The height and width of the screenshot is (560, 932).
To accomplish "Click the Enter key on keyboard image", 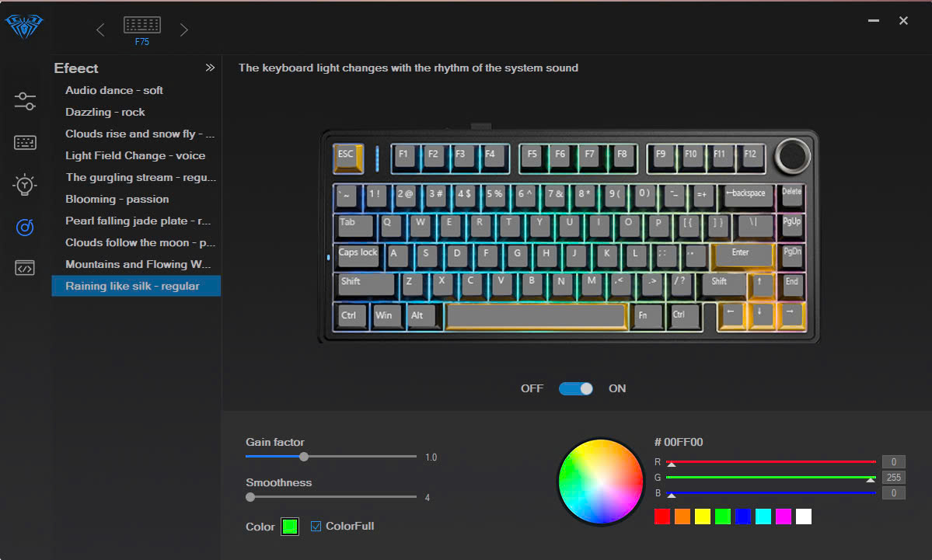I will click(x=741, y=253).
